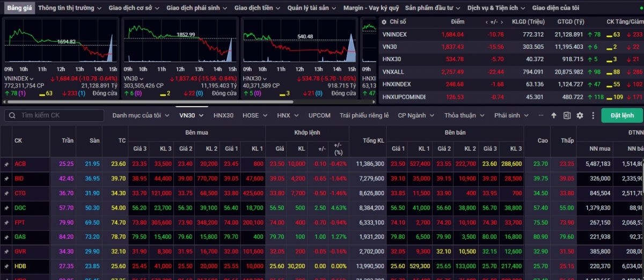Click the VNINDEX mini chart
Screen dimensions: 644x280
(60, 42)
